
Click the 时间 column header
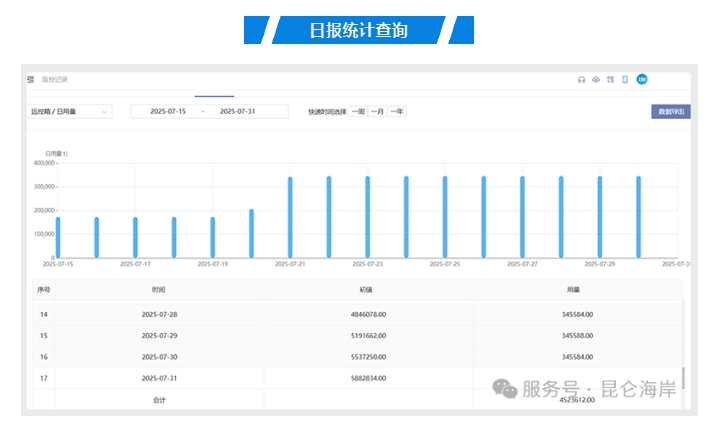(x=160, y=290)
